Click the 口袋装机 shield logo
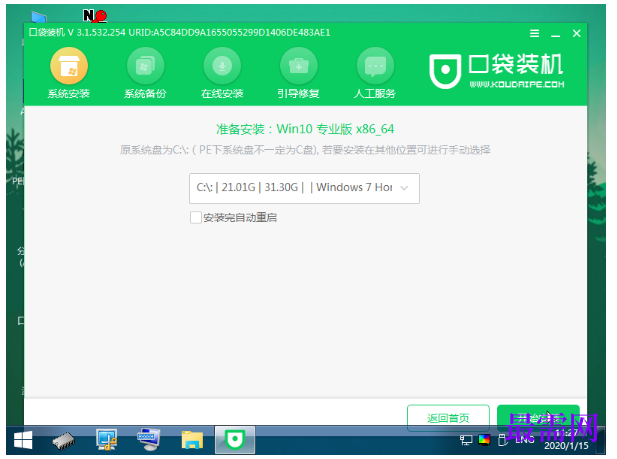 tap(445, 71)
